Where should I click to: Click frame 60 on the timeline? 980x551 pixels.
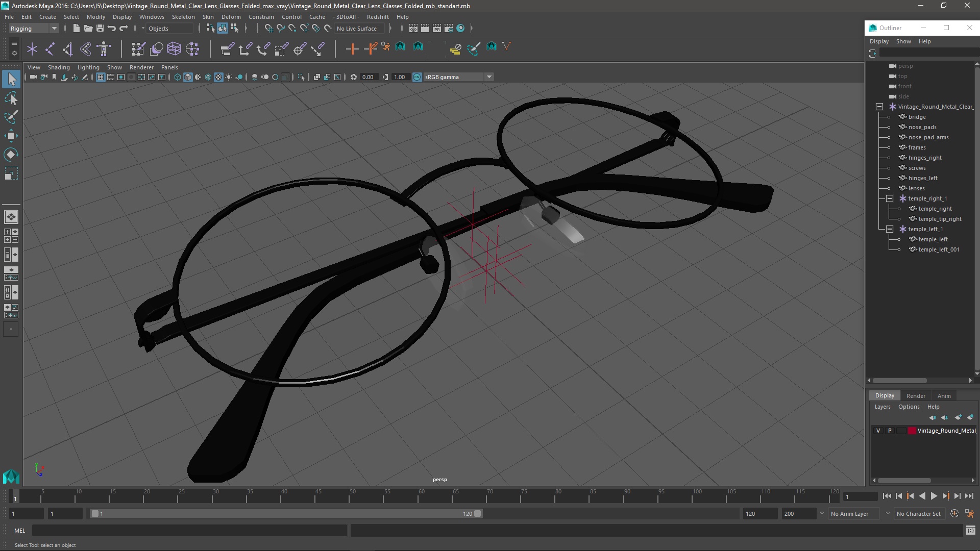pos(422,496)
